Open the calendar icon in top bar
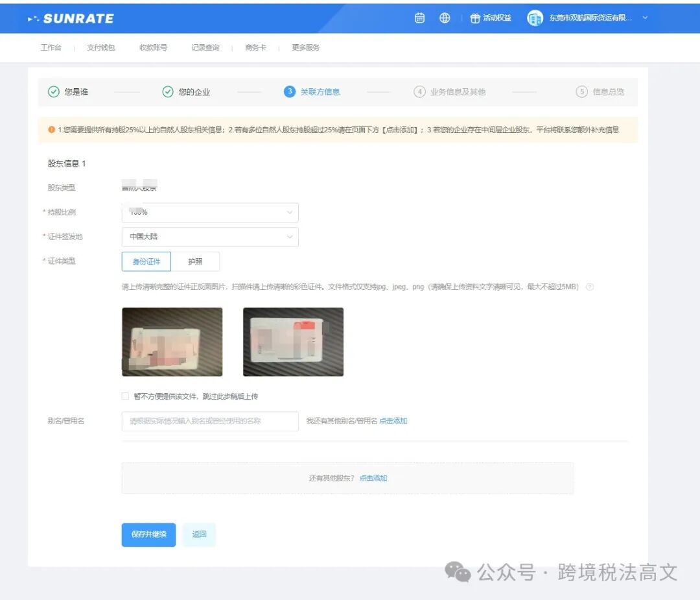The width and height of the screenshot is (700, 600). point(419,18)
